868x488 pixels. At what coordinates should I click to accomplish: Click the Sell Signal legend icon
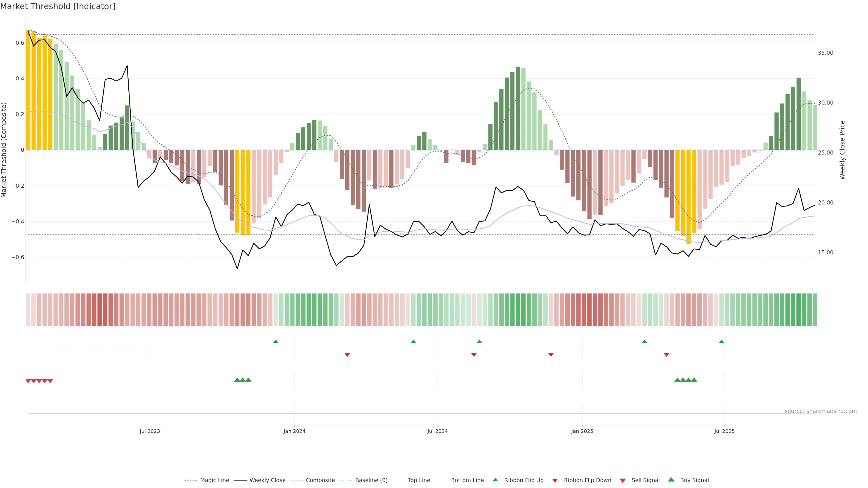click(x=622, y=481)
